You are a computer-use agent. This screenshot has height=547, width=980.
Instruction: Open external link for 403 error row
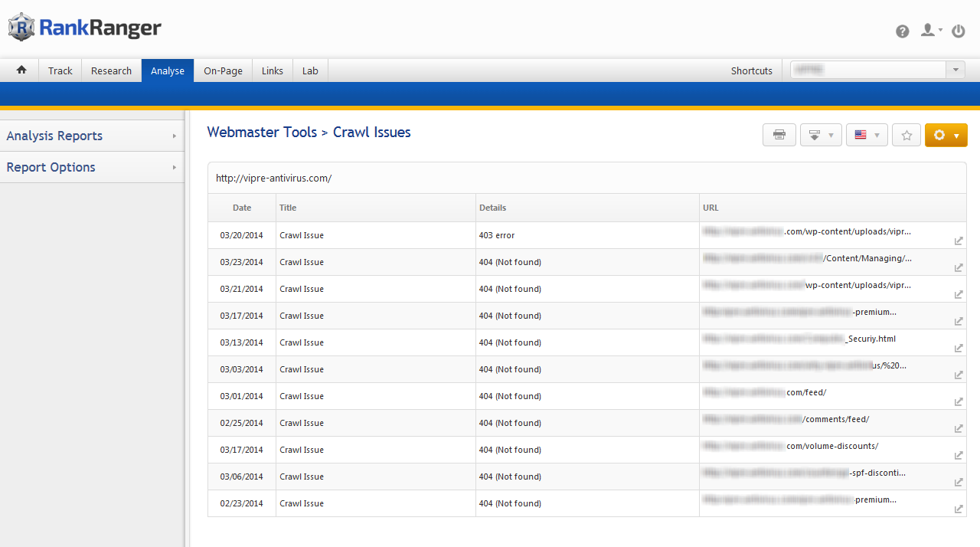(x=958, y=241)
